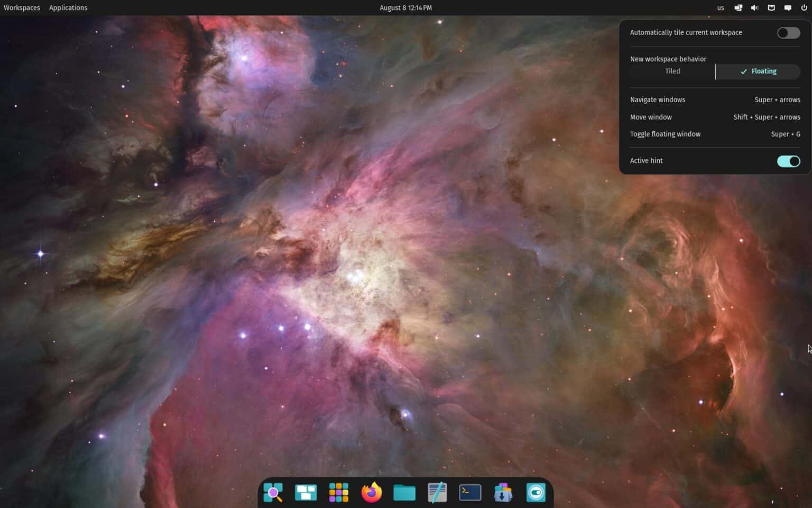Viewport: 812px width, 508px height.
Task: Open the applications grid icon in dock
Action: point(338,492)
